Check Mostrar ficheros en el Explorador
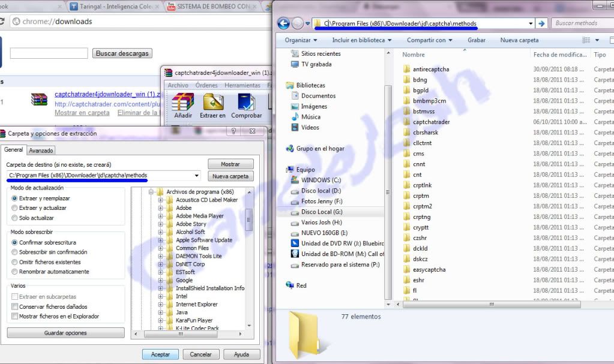 tap(15, 316)
